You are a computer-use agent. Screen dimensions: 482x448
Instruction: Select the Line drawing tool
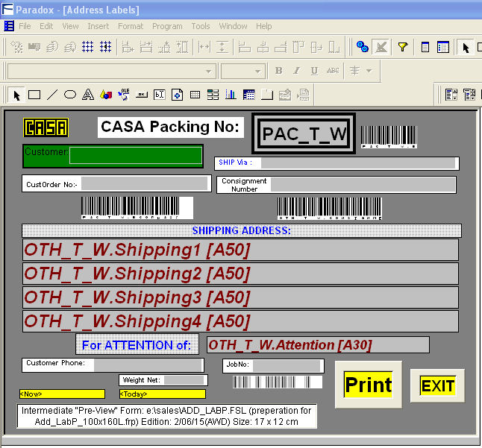pyautogui.click(x=52, y=95)
